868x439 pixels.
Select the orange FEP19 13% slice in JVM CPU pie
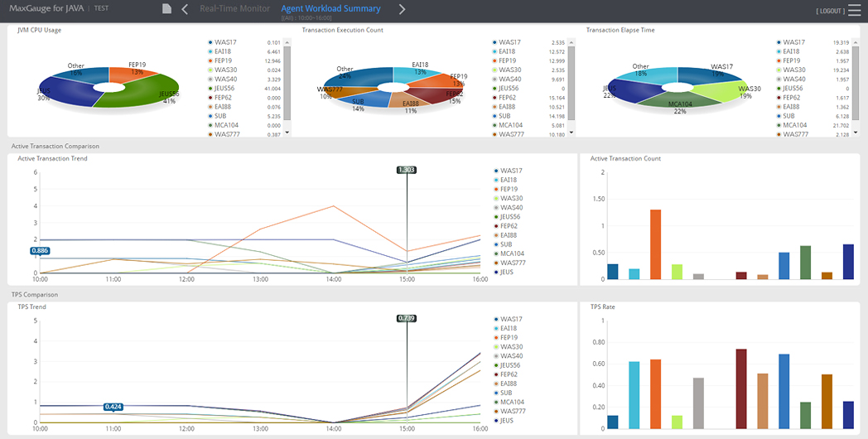point(130,75)
